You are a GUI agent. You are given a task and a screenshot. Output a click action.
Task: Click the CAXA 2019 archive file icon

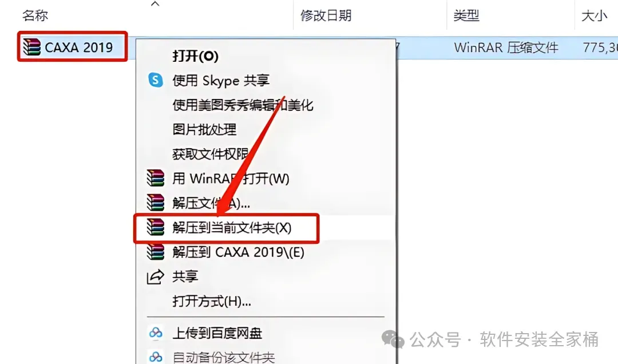pos(31,47)
